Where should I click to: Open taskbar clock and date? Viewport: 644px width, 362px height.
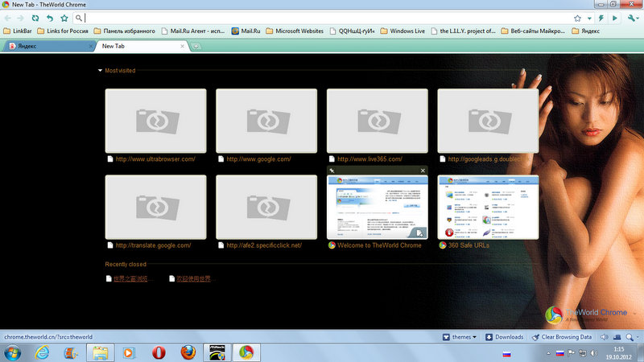[x=618, y=353]
